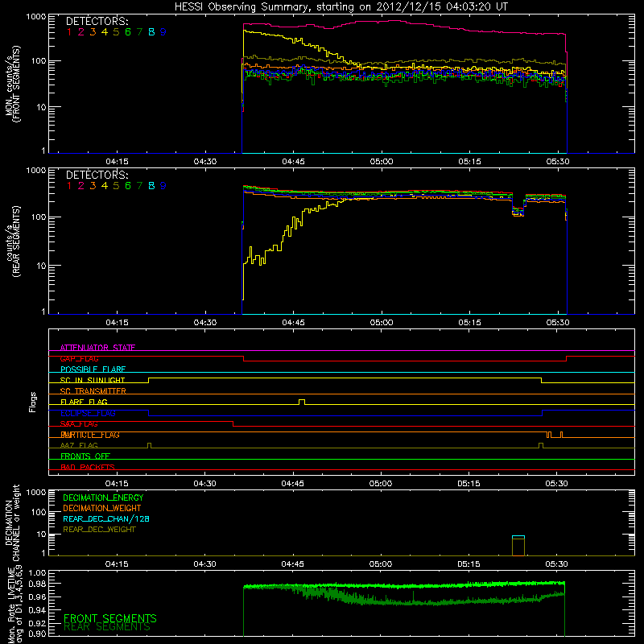
Task: Select detector 8 label in front segments legend
Action: 151,32
